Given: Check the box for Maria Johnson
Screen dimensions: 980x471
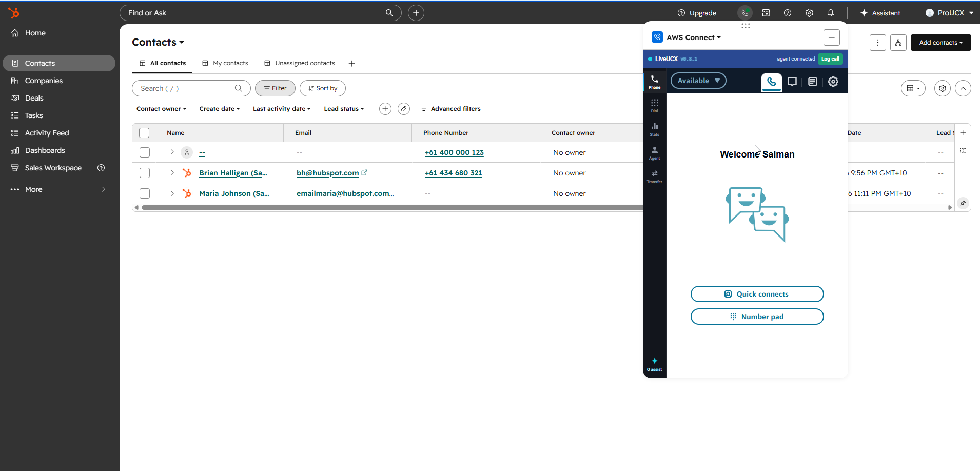Looking at the screenshot, I should click(x=145, y=193).
